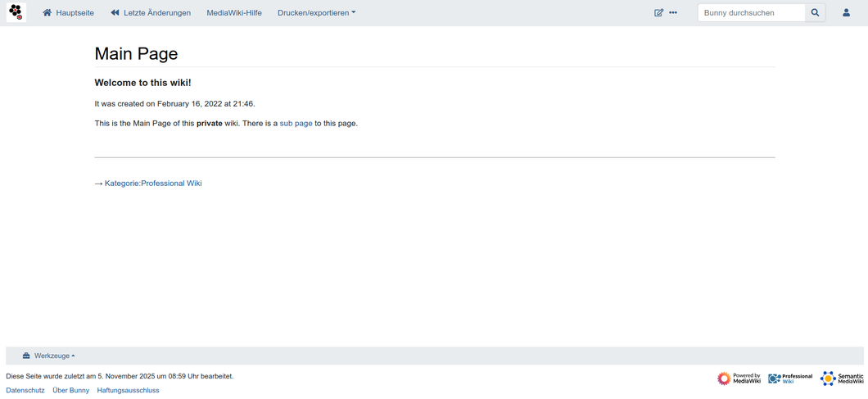Open the Datenschutz footer link
Screen dimensions: 868x399
pyautogui.click(x=25, y=391)
